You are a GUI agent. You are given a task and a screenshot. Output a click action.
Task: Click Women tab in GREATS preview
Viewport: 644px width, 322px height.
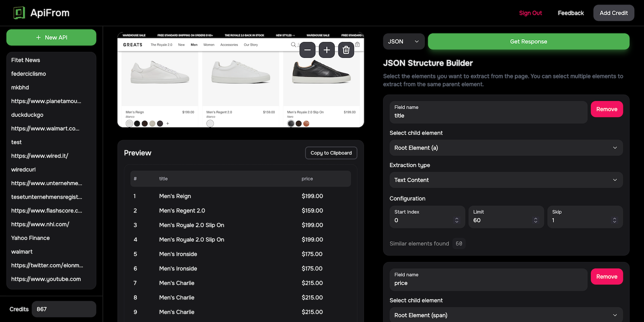[x=209, y=45]
